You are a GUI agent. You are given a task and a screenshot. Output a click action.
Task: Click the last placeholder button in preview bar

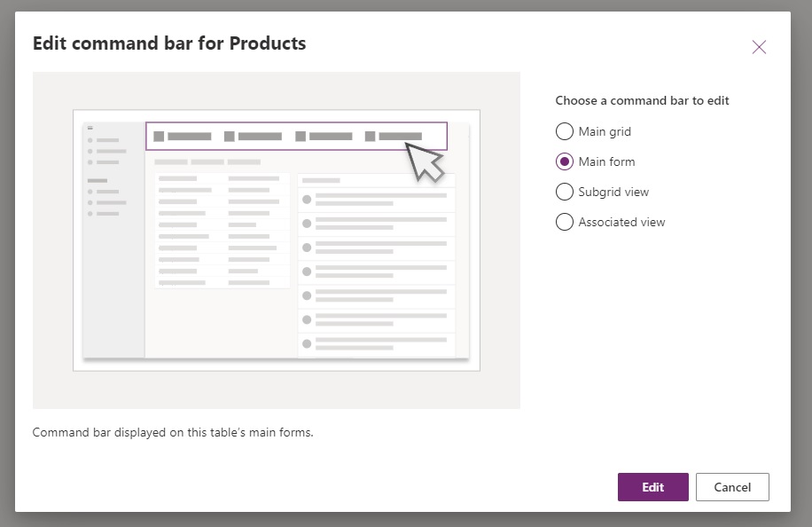394,137
